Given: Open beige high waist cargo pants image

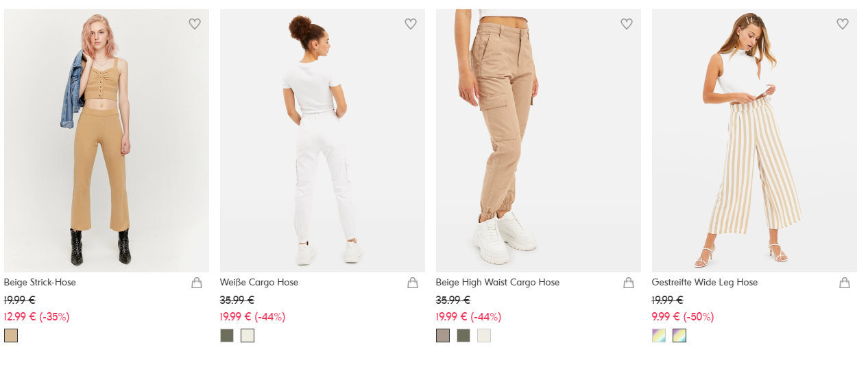Looking at the screenshot, I should pos(538,141).
